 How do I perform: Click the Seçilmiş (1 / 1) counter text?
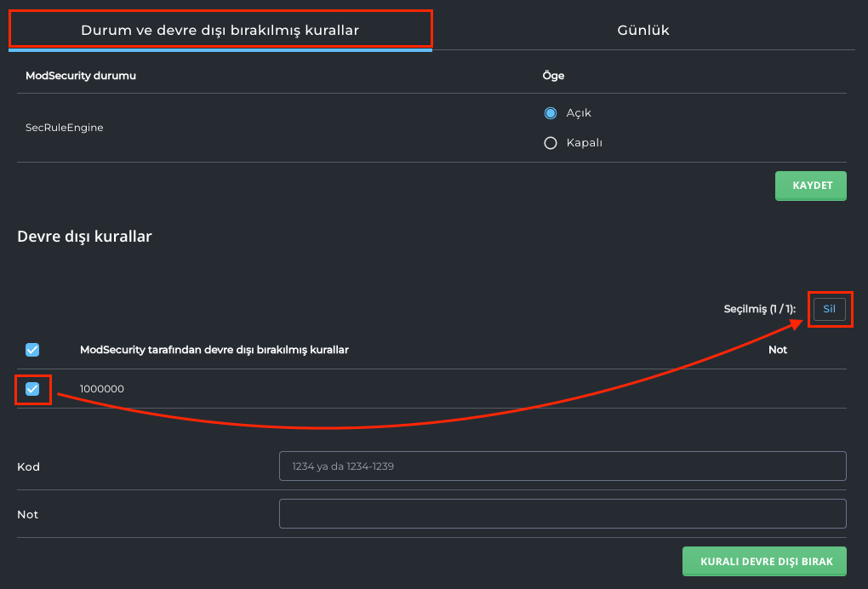click(x=759, y=310)
